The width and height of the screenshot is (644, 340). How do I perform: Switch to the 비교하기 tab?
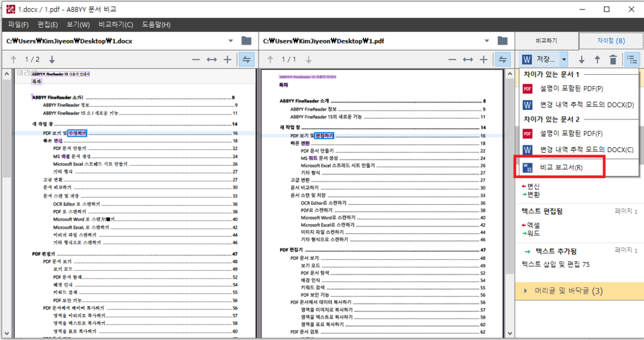547,41
